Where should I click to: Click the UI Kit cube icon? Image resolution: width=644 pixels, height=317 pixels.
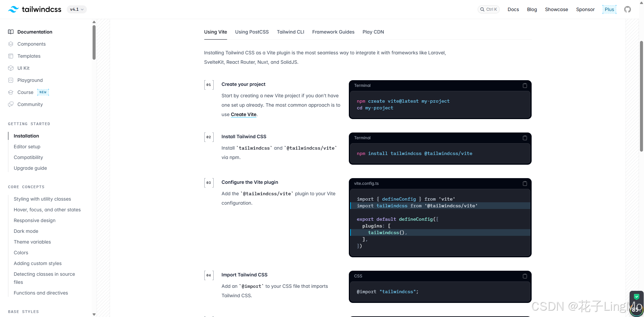(11, 68)
